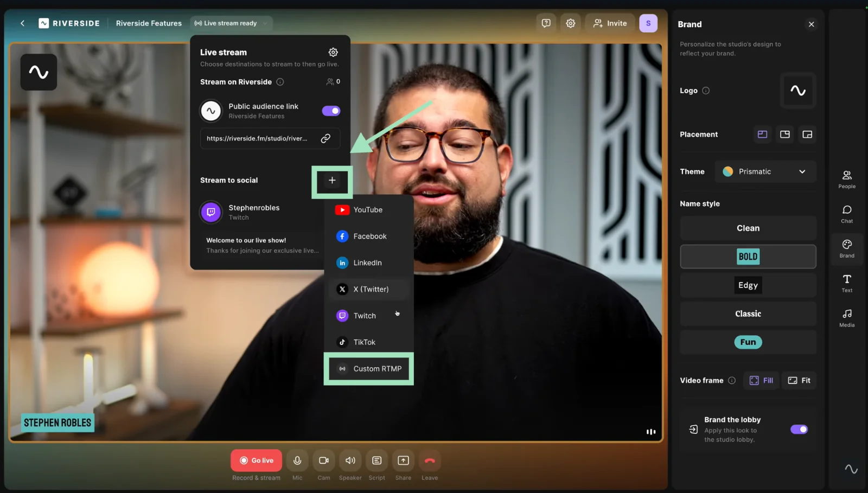This screenshot has width=868, height=493.
Task: Open the People sidebar panel
Action: tap(847, 179)
